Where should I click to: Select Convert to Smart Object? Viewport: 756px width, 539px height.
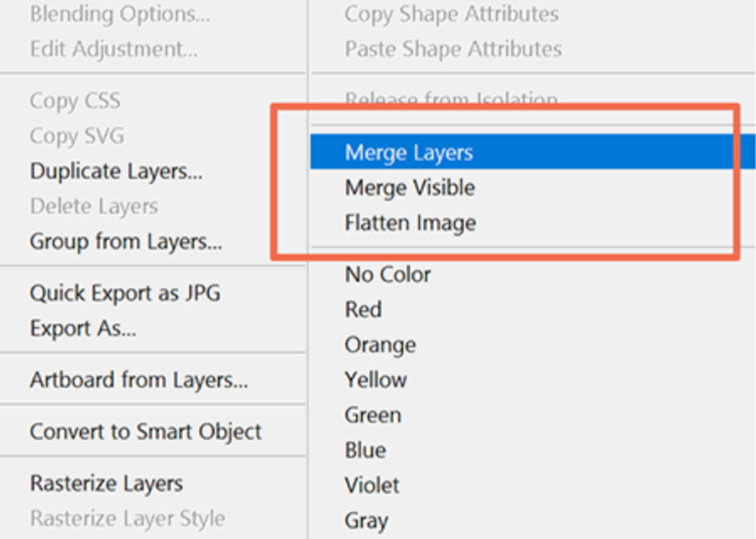(146, 432)
